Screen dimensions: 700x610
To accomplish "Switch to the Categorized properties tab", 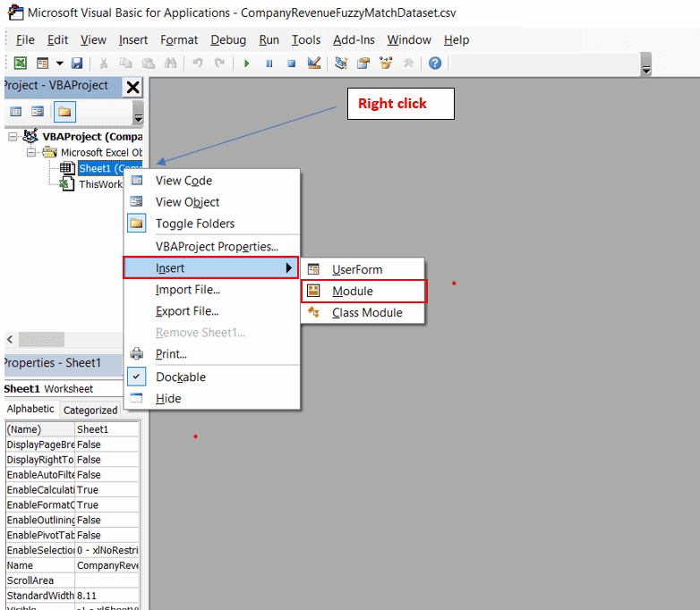I will 90,410.
